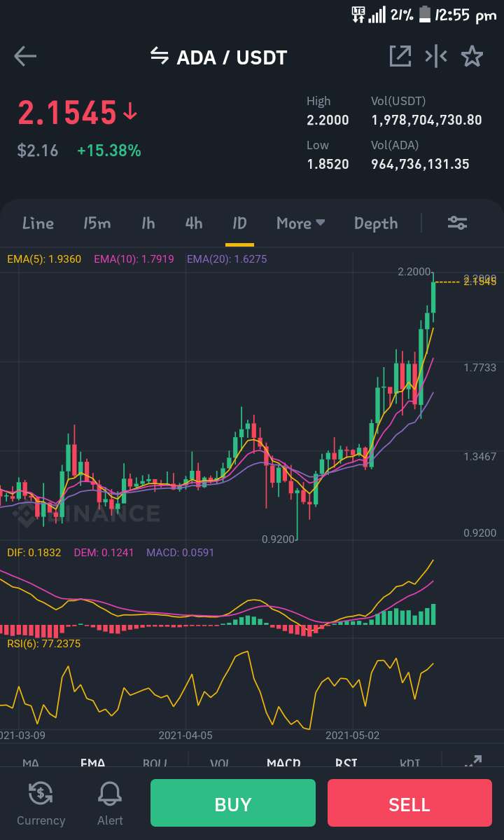Tap the back arrow icon

click(25, 56)
